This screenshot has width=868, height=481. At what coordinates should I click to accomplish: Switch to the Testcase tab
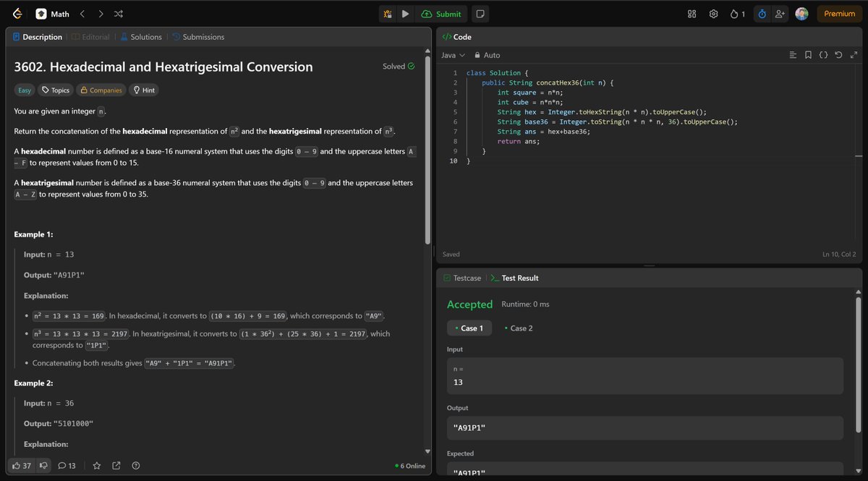(462, 278)
